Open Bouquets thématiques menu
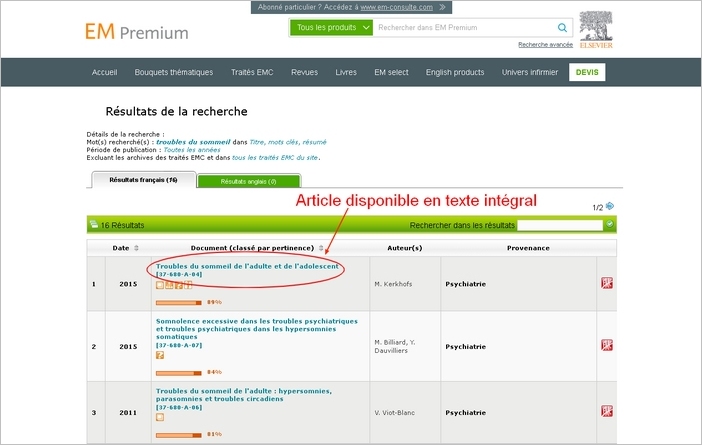Viewport: 702px width, 445px height. coord(174,72)
